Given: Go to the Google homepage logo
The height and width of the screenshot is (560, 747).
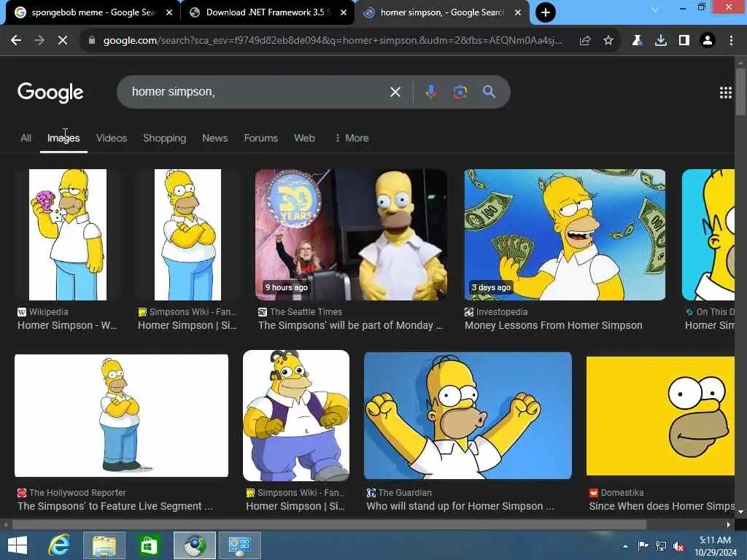Looking at the screenshot, I should tap(50, 93).
